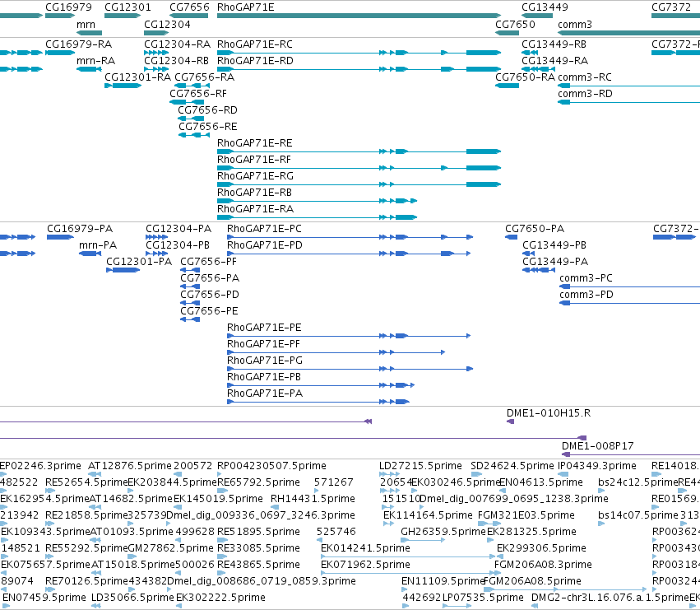Select transcript CG7656-RE label

208,127
